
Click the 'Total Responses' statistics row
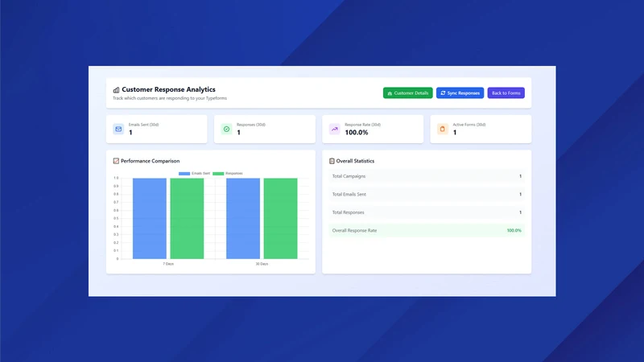click(427, 212)
